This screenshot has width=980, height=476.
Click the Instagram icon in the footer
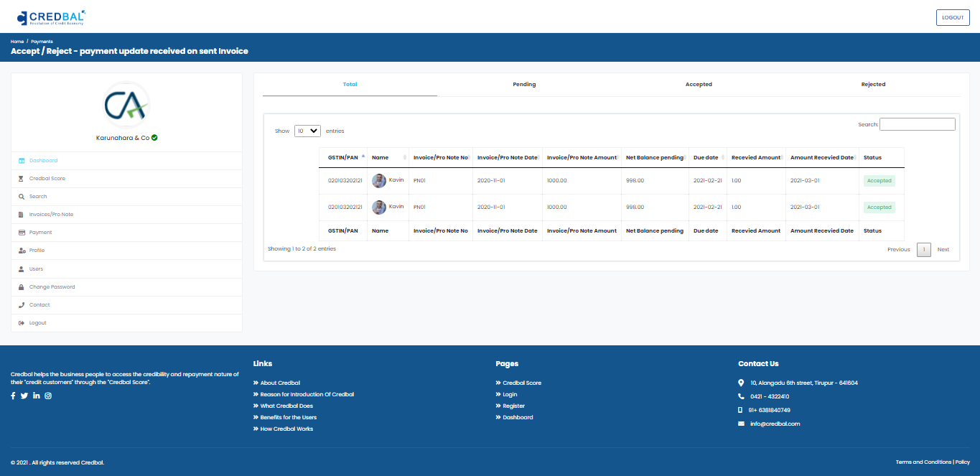tap(48, 396)
